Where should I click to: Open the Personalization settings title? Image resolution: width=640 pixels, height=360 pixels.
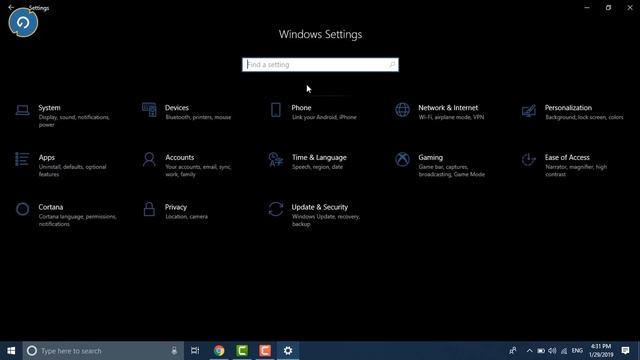click(x=568, y=108)
